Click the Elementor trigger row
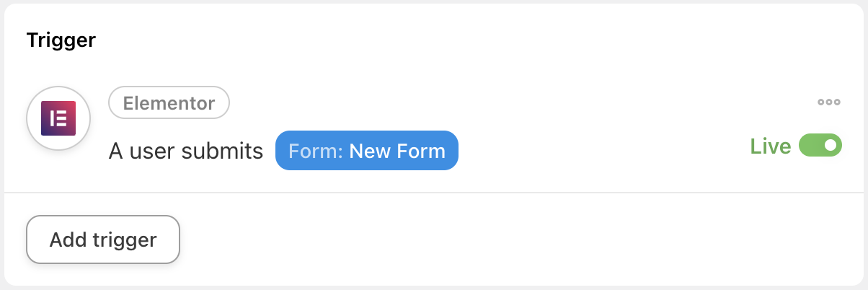This screenshot has height=290, width=868. point(434,128)
